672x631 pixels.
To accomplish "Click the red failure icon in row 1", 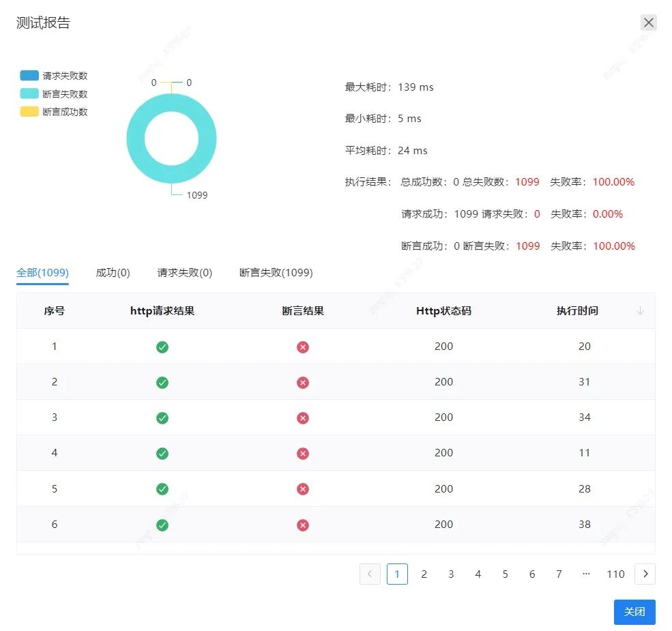I will [x=302, y=346].
